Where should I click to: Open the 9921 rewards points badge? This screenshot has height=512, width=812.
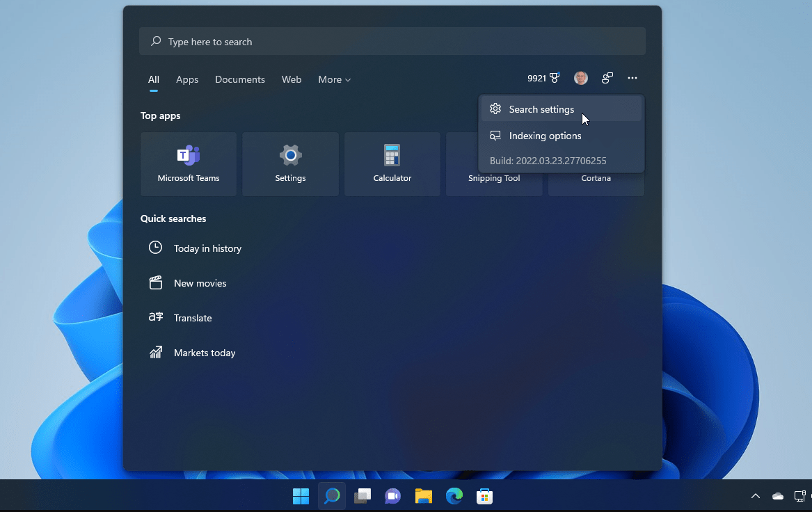point(543,78)
